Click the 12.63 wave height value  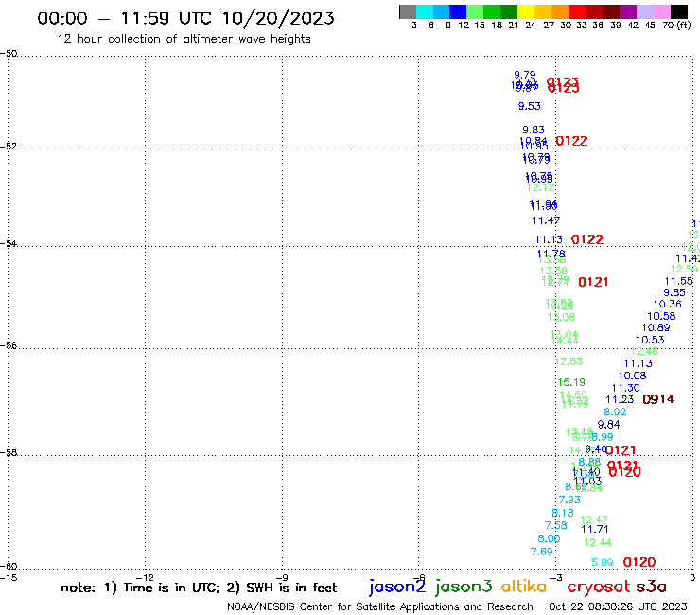point(569,361)
